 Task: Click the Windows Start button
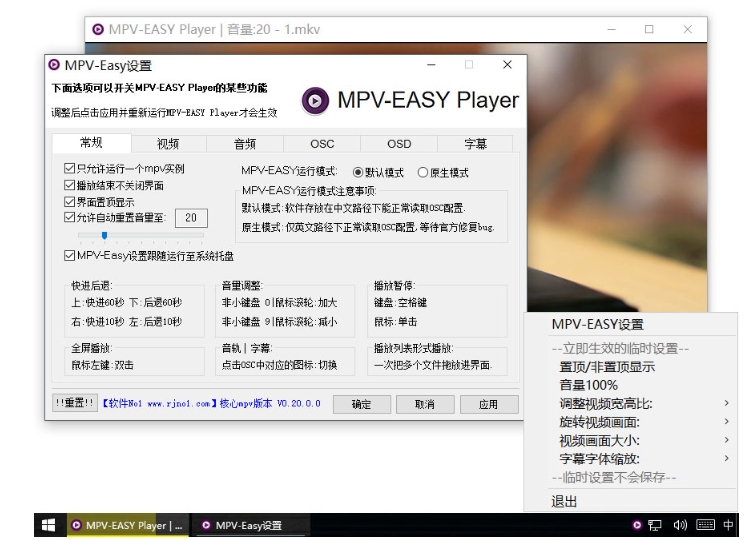click(x=48, y=525)
